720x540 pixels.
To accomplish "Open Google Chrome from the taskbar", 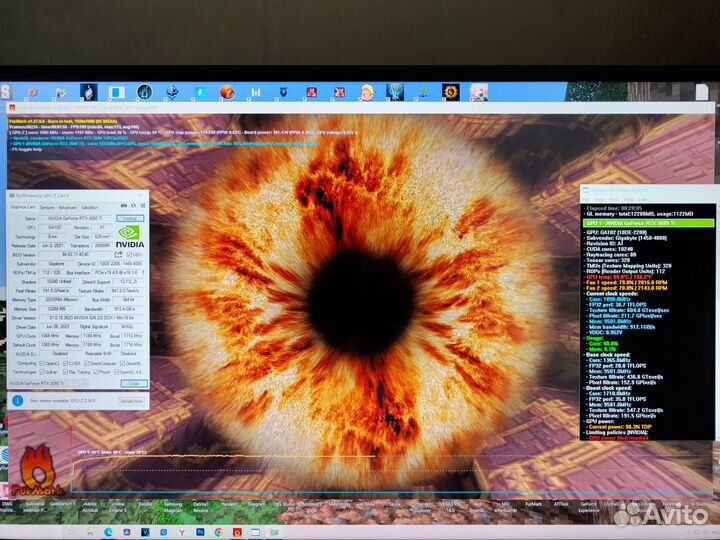I will click(x=219, y=532).
